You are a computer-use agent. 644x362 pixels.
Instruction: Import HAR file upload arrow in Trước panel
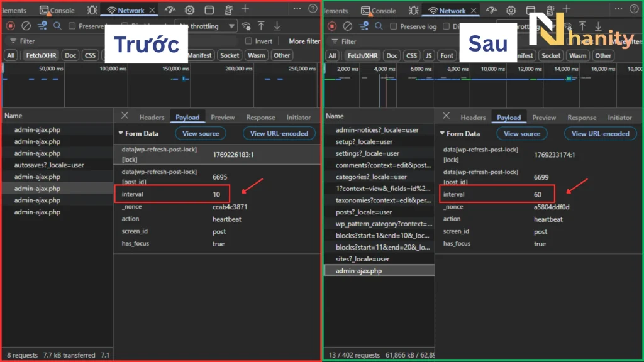(261, 26)
